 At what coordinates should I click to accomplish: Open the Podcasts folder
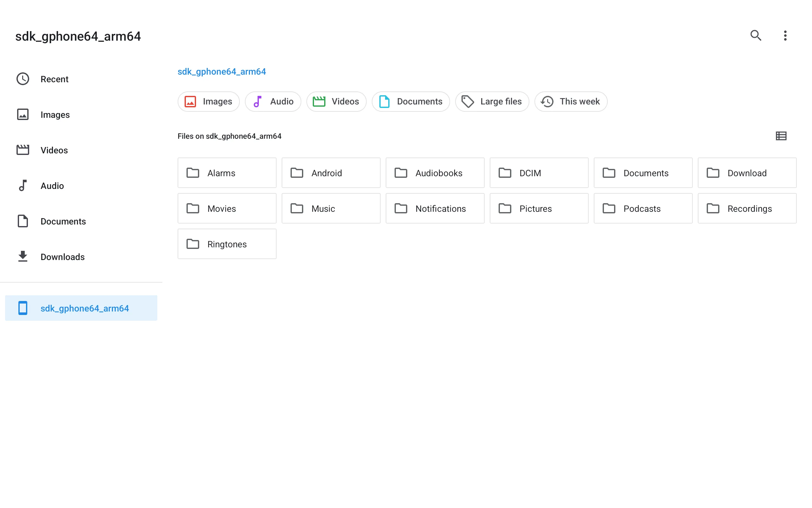(x=643, y=208)
